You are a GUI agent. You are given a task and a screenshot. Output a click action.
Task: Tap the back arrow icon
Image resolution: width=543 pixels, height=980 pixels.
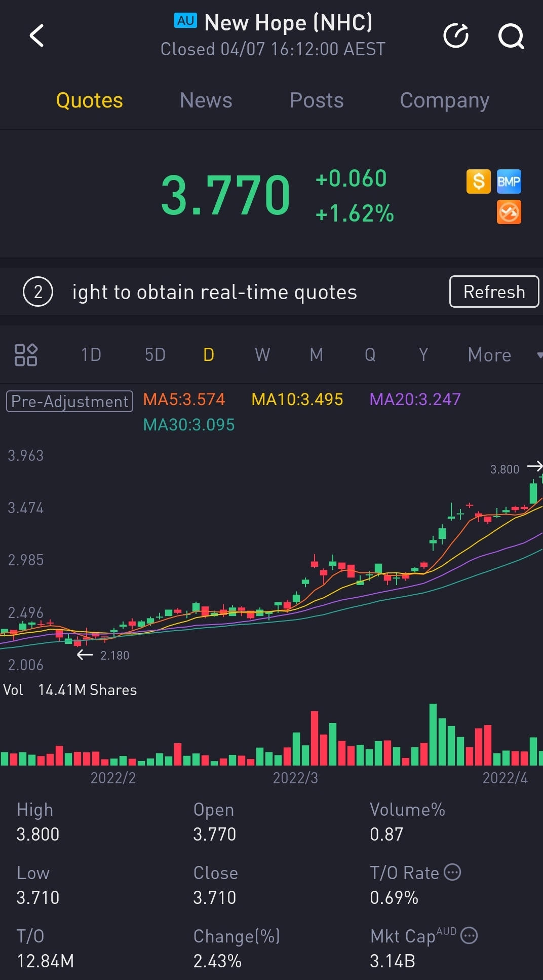point(36,36)
